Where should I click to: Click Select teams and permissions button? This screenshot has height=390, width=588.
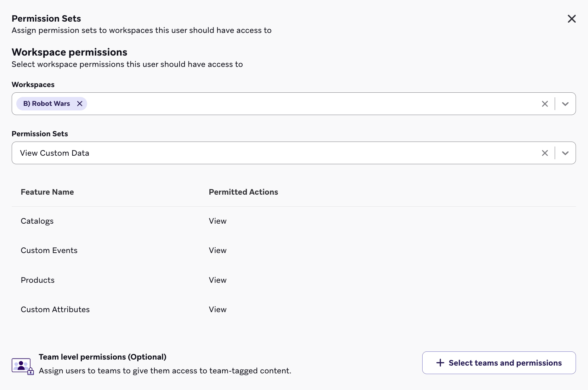(x=499, y=363)
